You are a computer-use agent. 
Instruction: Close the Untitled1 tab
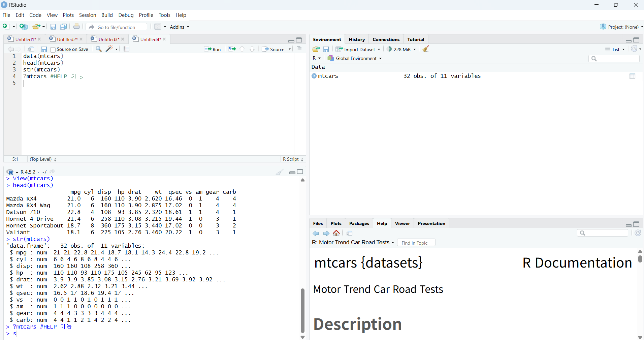tap(39, 39)
